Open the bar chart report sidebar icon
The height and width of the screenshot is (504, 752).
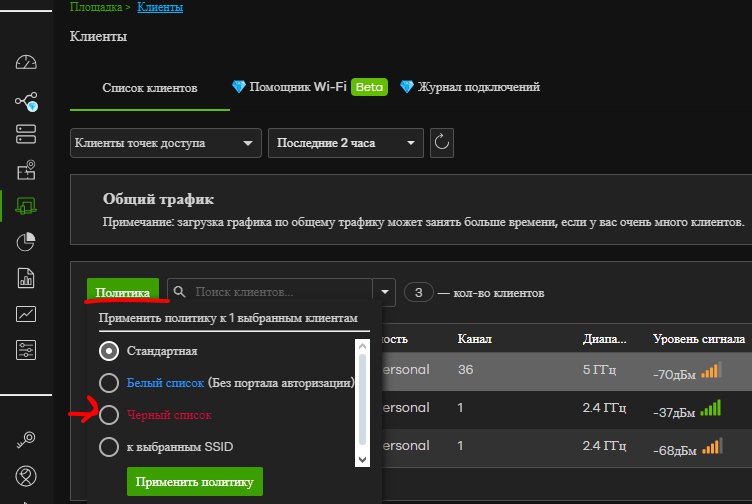(x=26, y=278)
